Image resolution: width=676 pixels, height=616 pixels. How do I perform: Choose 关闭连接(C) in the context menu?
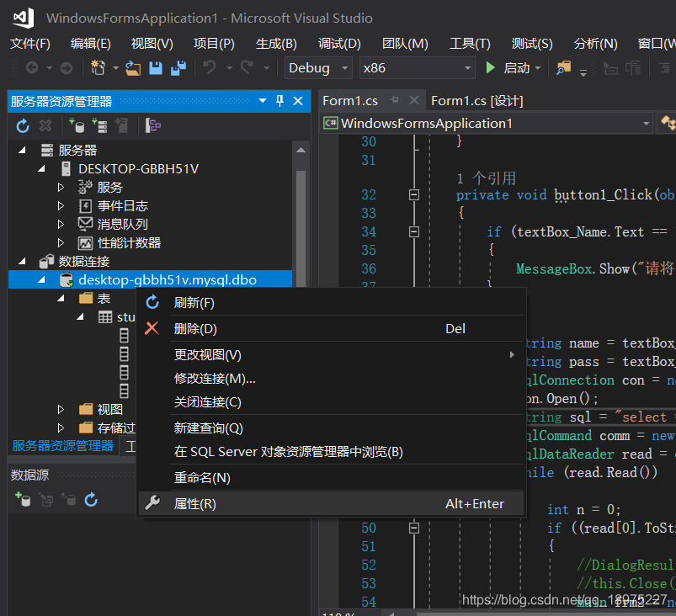pos(331,401)
